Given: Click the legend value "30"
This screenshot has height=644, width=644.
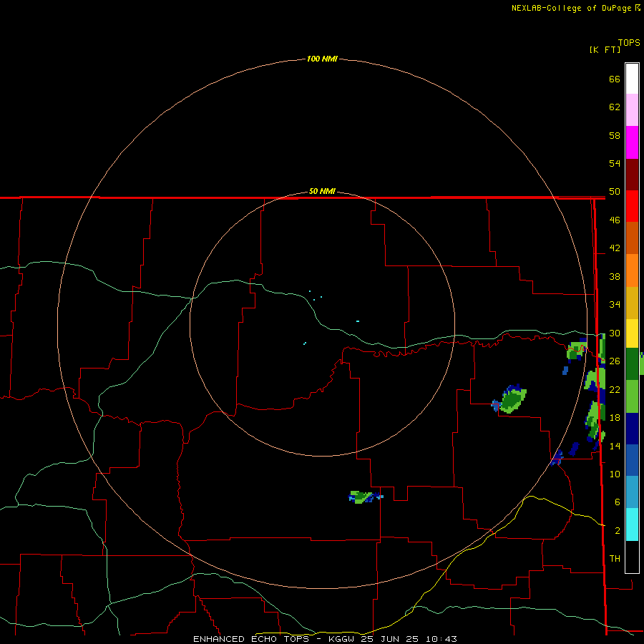Looking at the screenshot, I should click(615, 333).
